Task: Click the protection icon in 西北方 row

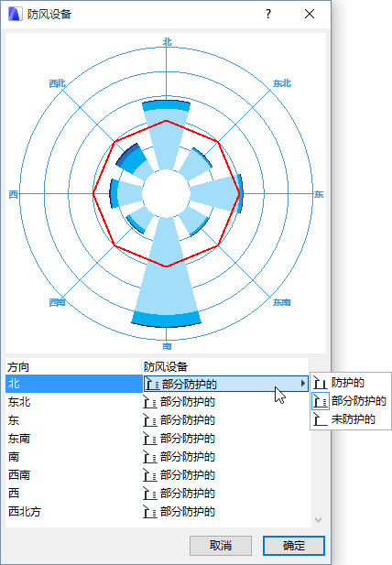Action: click(x=150, y=512)
